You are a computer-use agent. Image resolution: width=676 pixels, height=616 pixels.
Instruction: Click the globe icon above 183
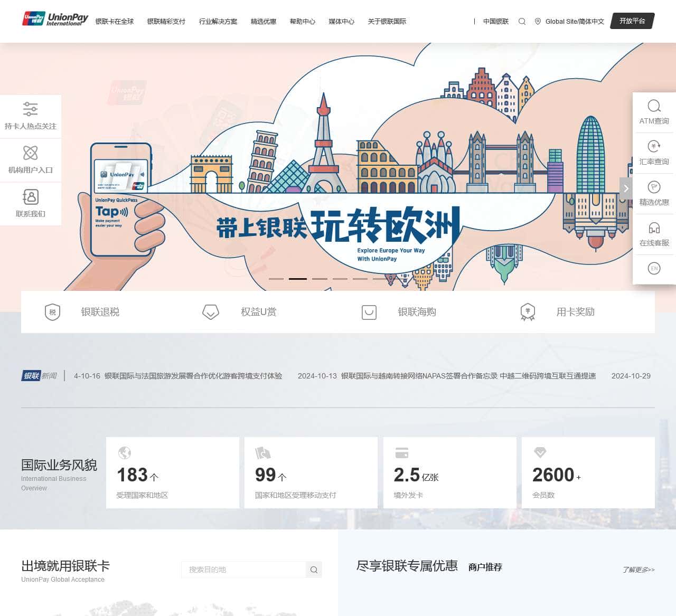[x=125, y=453]
